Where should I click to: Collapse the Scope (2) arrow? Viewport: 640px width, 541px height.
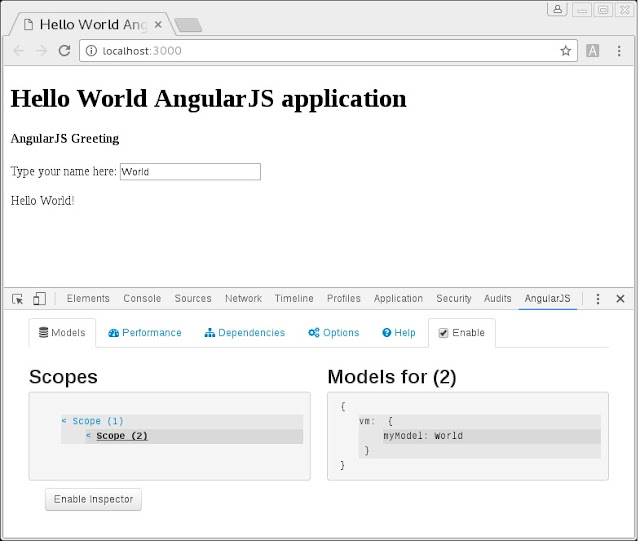click(x=88, y=436)
